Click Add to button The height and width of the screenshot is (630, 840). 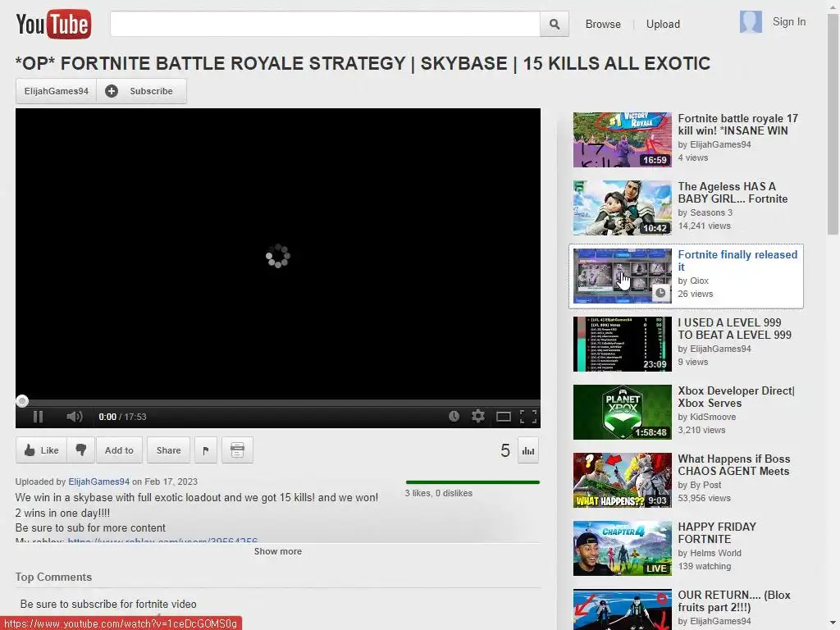click(x=119, y=450)
